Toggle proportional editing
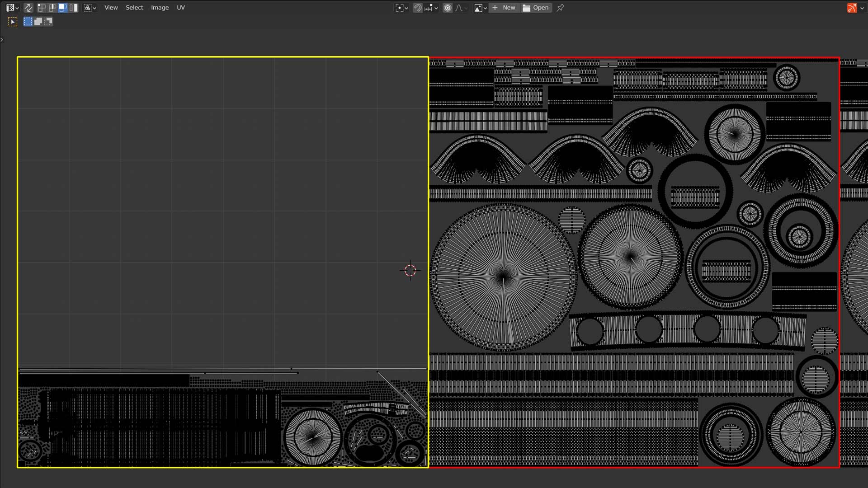The width and height of the screenshot is (868, 488). tap(448, 8)
